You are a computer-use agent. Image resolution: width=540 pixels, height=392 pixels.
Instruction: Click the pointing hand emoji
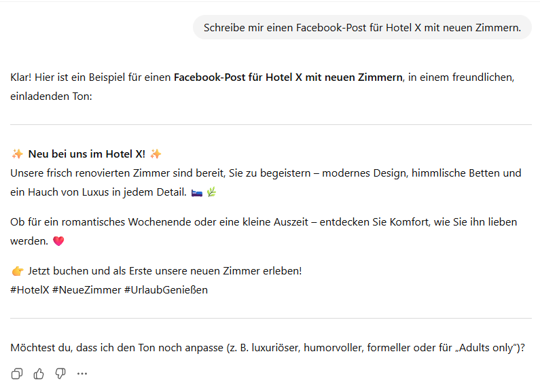[x=18, y=271]
